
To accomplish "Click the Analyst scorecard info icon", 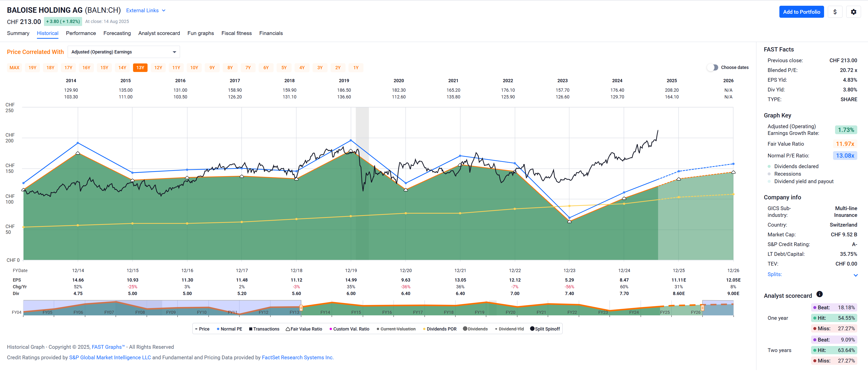I will click(x=820, y=294).
